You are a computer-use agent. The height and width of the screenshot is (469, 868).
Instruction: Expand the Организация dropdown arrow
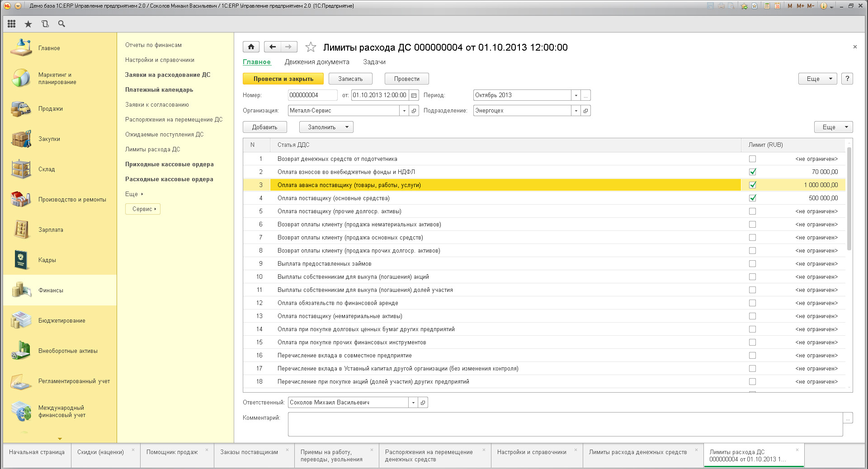click(x=404, y=111)
